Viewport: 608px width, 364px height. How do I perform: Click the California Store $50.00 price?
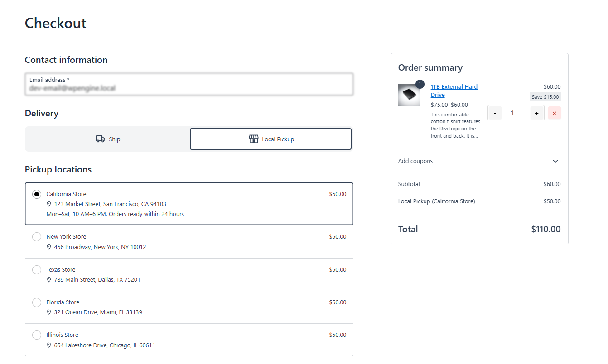(x=338, y=194)
